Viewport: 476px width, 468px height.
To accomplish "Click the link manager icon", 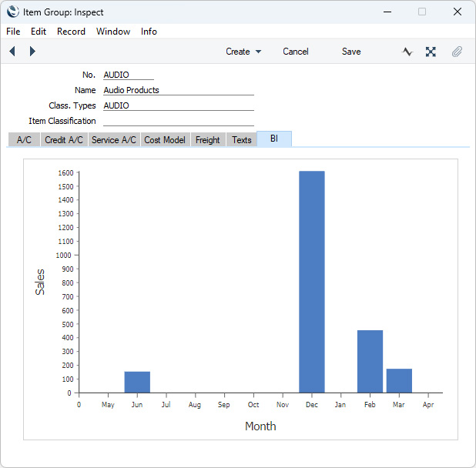I will pyautogui.click(x=431, y=52).
